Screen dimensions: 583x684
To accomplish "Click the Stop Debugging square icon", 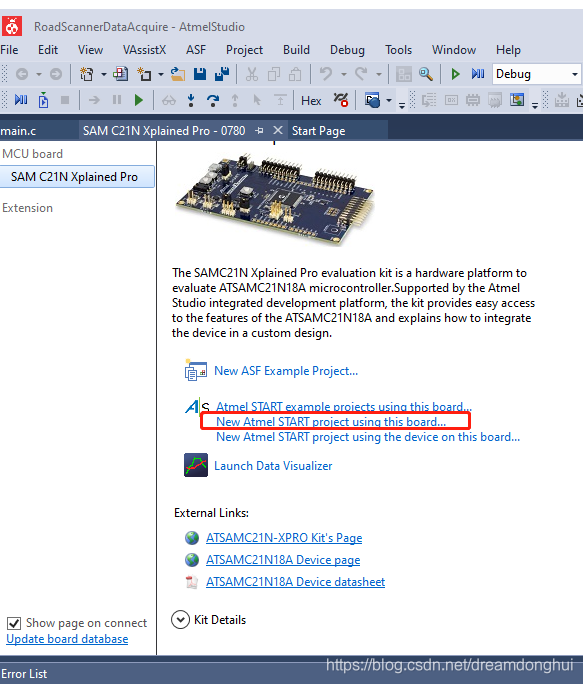I will [x=65, y=100].
